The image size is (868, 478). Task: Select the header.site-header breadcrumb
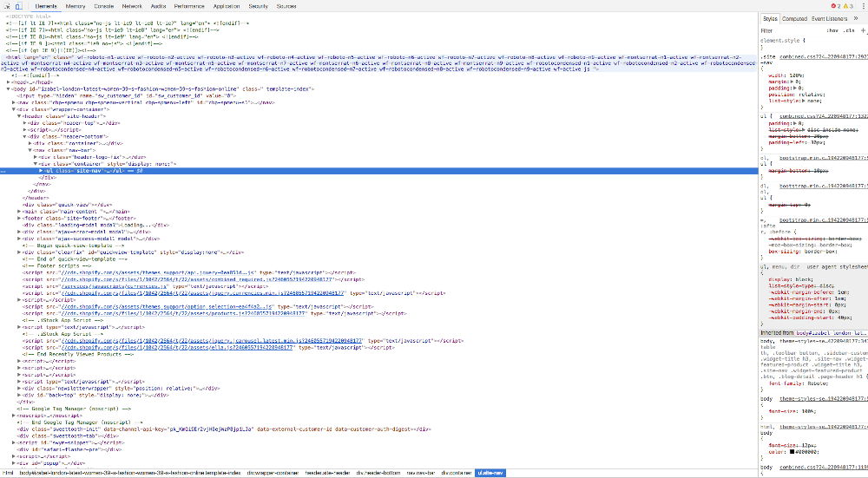point(328,473)
